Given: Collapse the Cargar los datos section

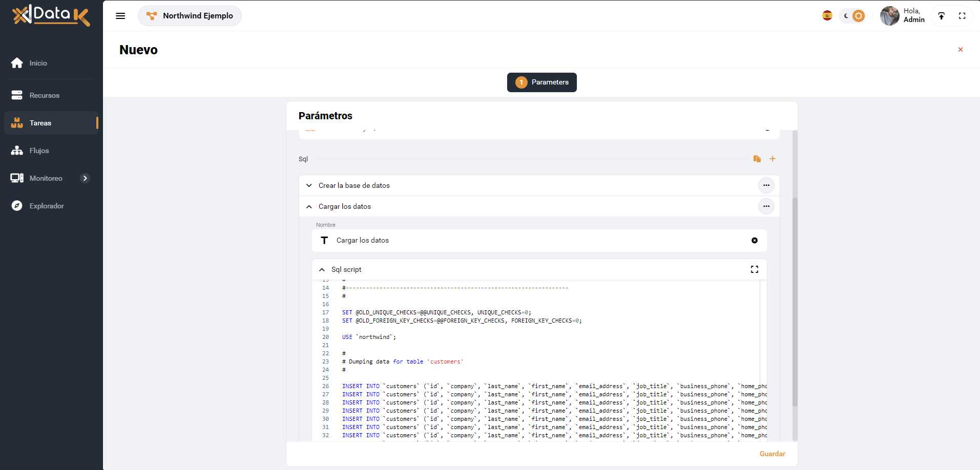Looking at the screenshot, I should pyautogui.click(x=309, y=207).
